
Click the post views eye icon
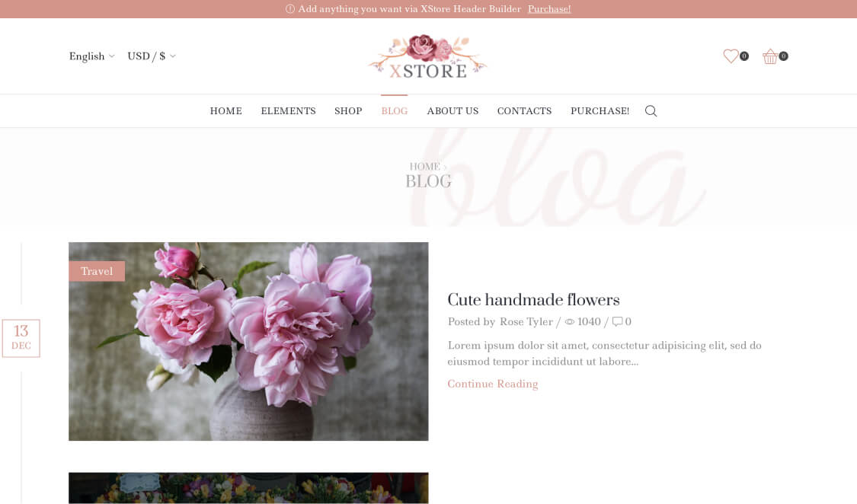[x=570, y=321]
